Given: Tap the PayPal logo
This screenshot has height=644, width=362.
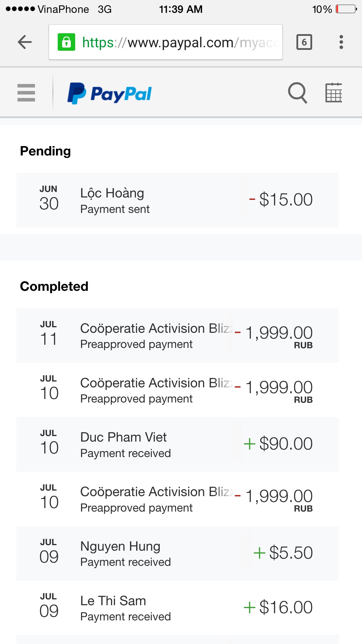Looking at the screenshot, I should coord(110,93).
